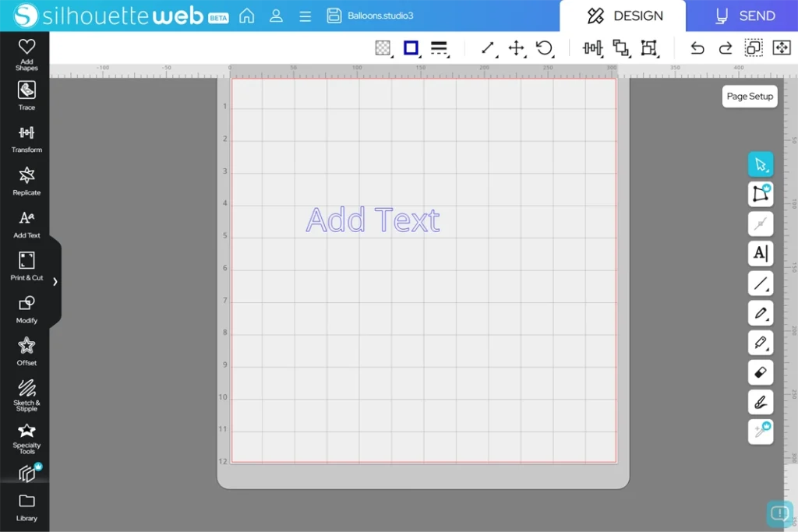
Task: Open the Replicate tool
Action: [26, 180]
